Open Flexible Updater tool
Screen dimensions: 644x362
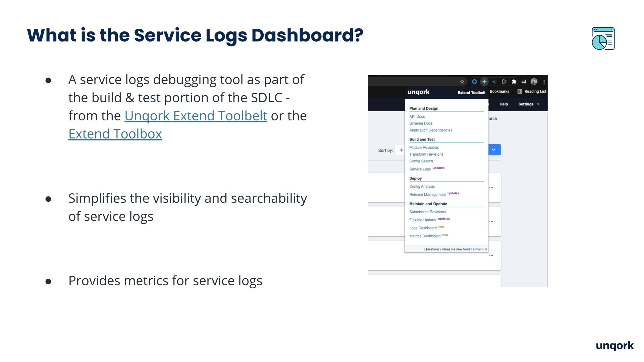click(423, 220)
